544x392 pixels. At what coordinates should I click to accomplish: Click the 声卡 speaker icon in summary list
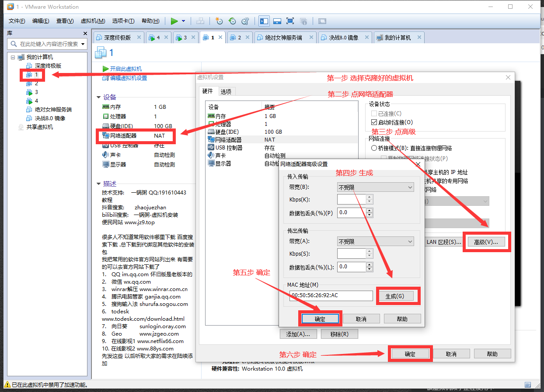tap(105, 155)
